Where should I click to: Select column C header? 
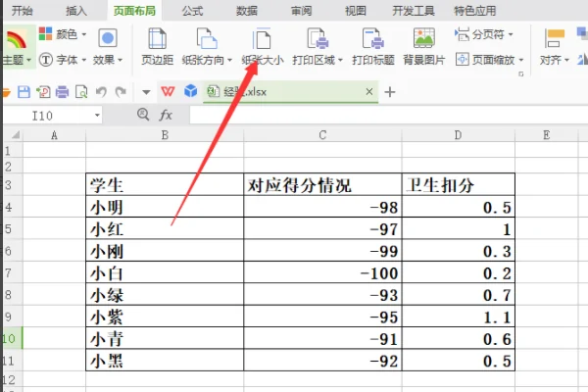click(322, 135)
